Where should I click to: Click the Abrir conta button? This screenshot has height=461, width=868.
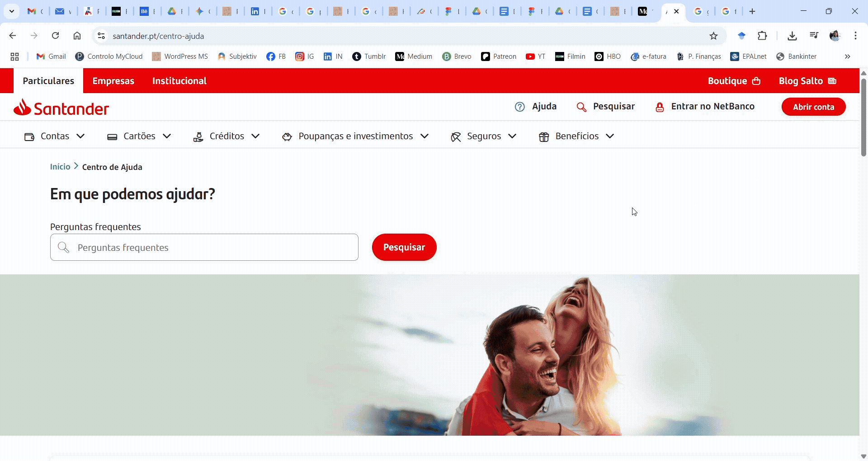tap(813, 107)
